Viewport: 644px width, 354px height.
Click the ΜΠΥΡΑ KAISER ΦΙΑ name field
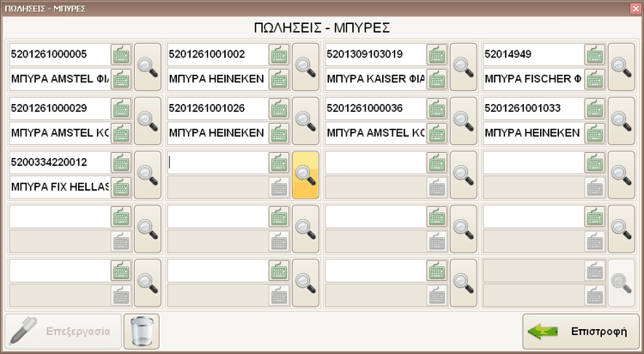375,79
